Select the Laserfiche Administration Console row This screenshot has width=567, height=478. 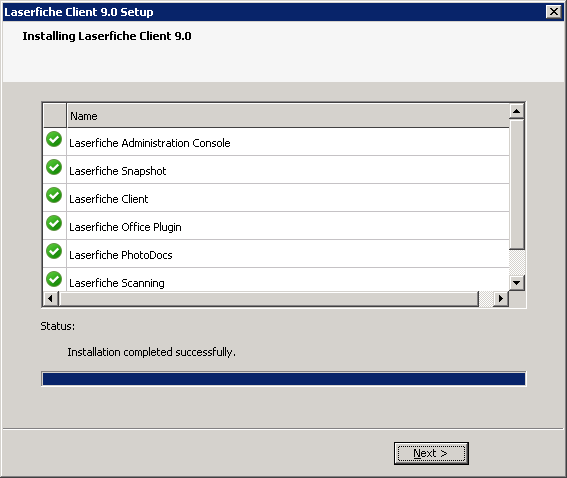tap(276, 142)
